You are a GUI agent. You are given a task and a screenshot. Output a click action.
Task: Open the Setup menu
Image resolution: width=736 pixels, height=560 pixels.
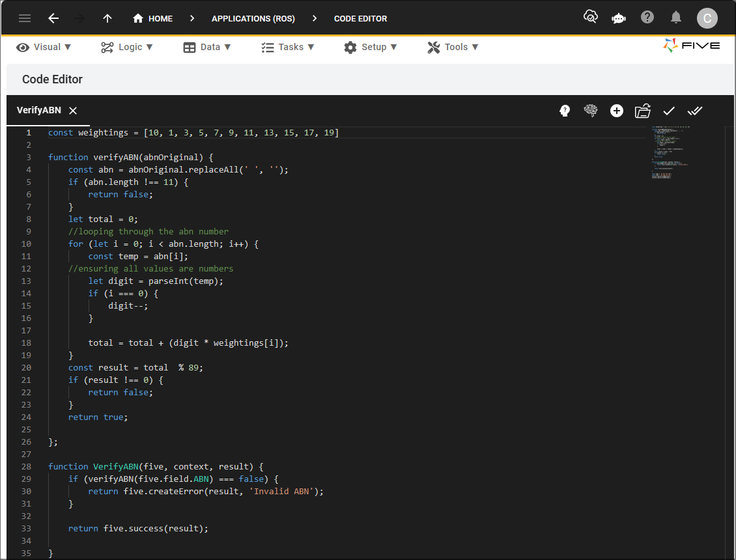pos(371,47)
